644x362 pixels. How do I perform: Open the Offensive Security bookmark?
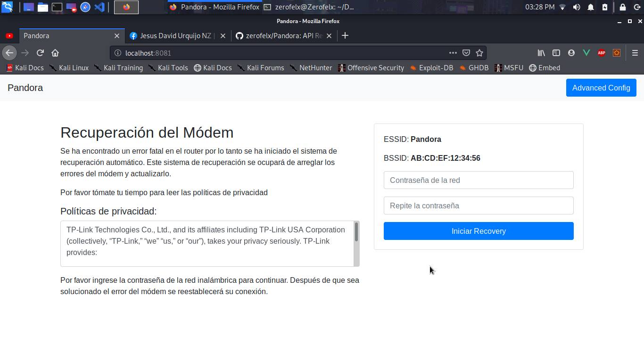tap(371, 68)
